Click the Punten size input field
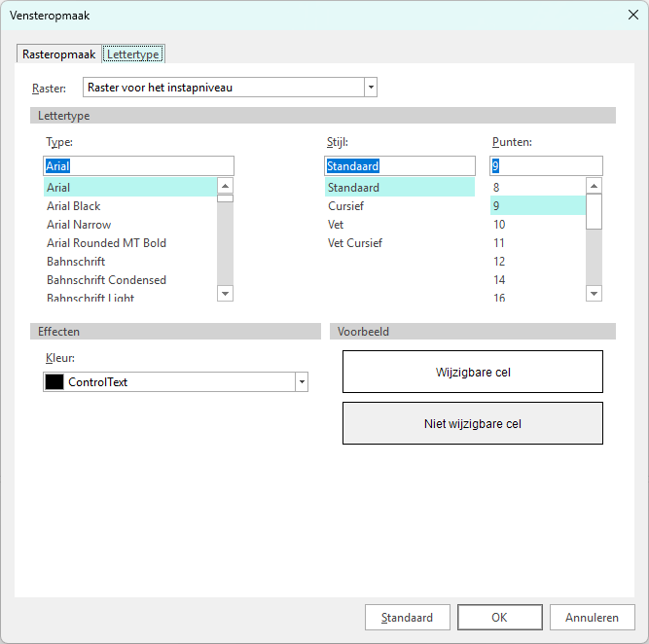Viewport: 649px width, 644px height. click(546, 166)
